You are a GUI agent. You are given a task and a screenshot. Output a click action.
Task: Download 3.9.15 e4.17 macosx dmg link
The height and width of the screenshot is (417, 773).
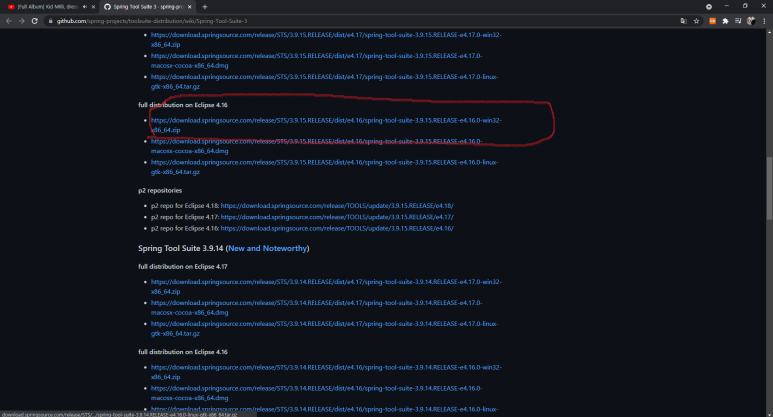coord(316,61)
